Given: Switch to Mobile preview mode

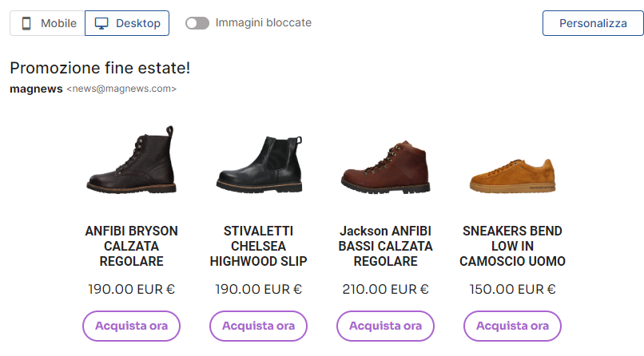Looking at the screenshot, I should [48, 23].
